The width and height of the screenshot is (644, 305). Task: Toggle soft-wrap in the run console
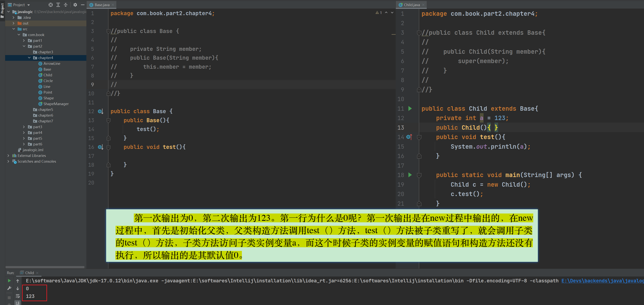point(17,296)
